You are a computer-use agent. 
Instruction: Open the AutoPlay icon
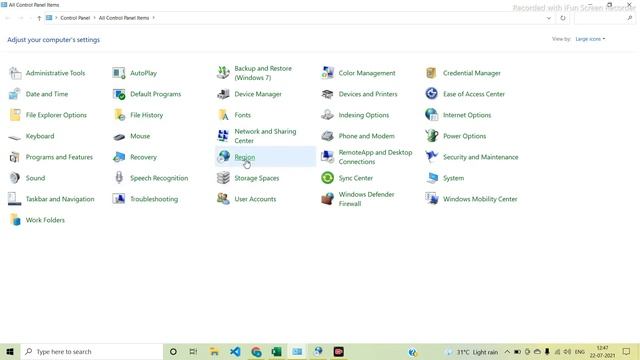click(x=119, y=73)
